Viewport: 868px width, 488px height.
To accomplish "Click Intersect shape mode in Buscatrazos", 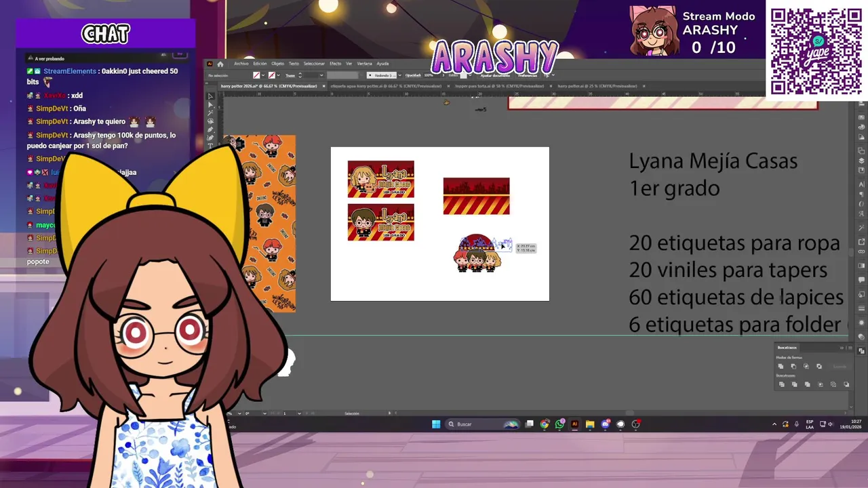I will tap(806, 367).
